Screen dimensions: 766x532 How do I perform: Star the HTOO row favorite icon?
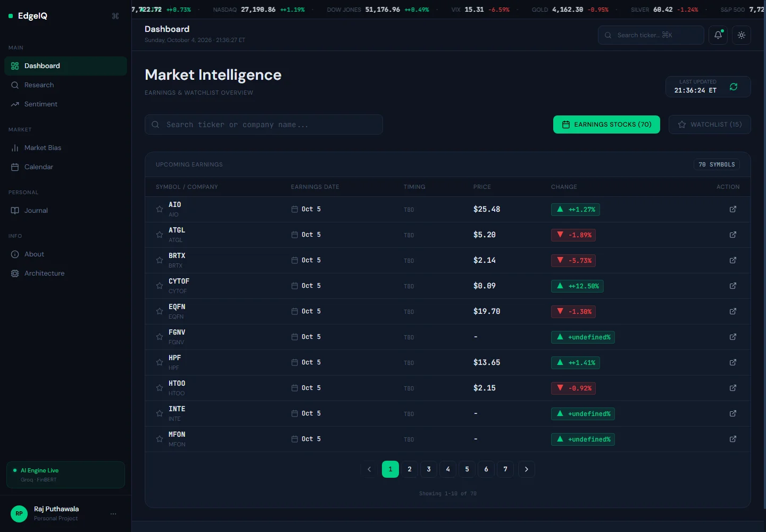tap(160, 388)
